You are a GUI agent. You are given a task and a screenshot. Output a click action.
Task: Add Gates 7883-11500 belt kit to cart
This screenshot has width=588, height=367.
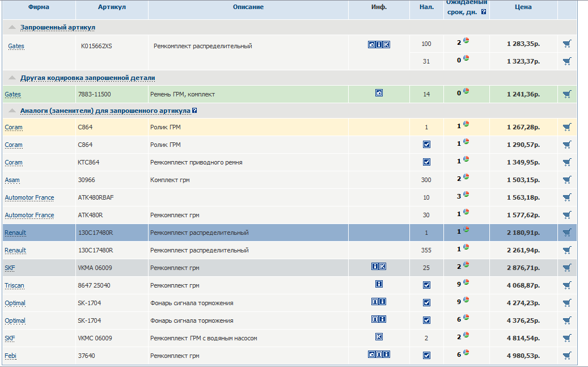pyautogui.click(x=566, y=94)
